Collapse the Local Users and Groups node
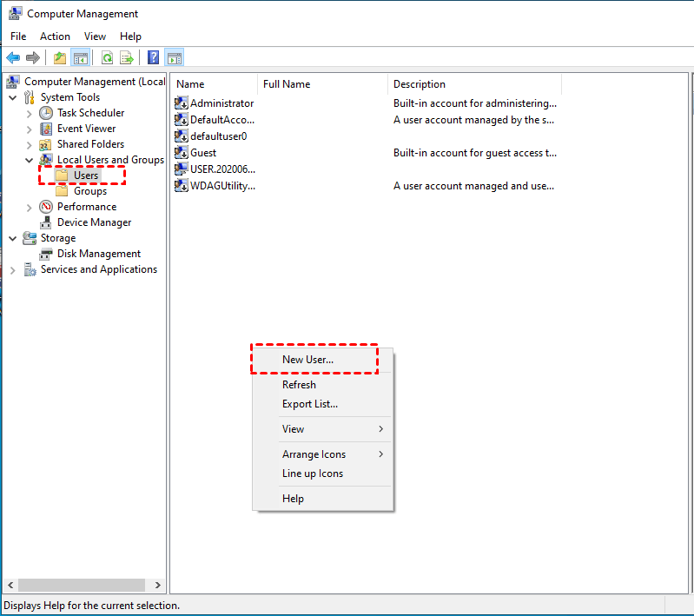Image resolution: width=694 pixels, height=616 pixels. coord(30,160)
